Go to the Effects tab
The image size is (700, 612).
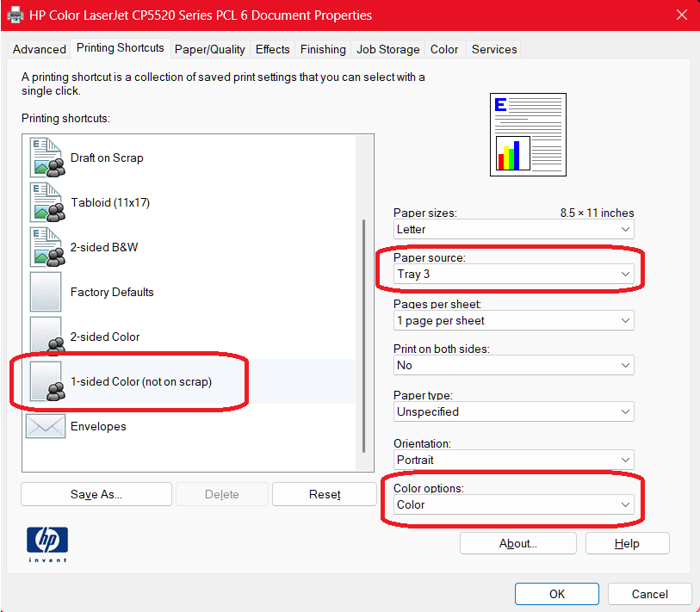[272, 49]
